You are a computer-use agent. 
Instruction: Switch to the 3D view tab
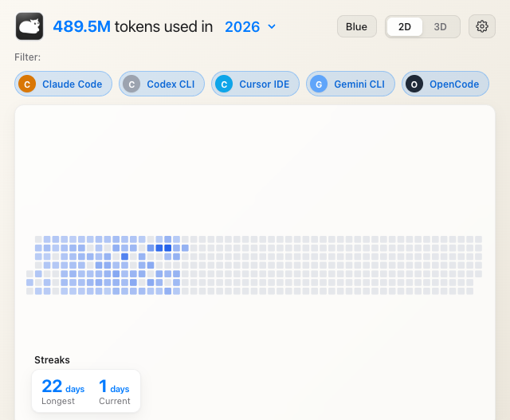pyautogui.click(x=440, y=26)
